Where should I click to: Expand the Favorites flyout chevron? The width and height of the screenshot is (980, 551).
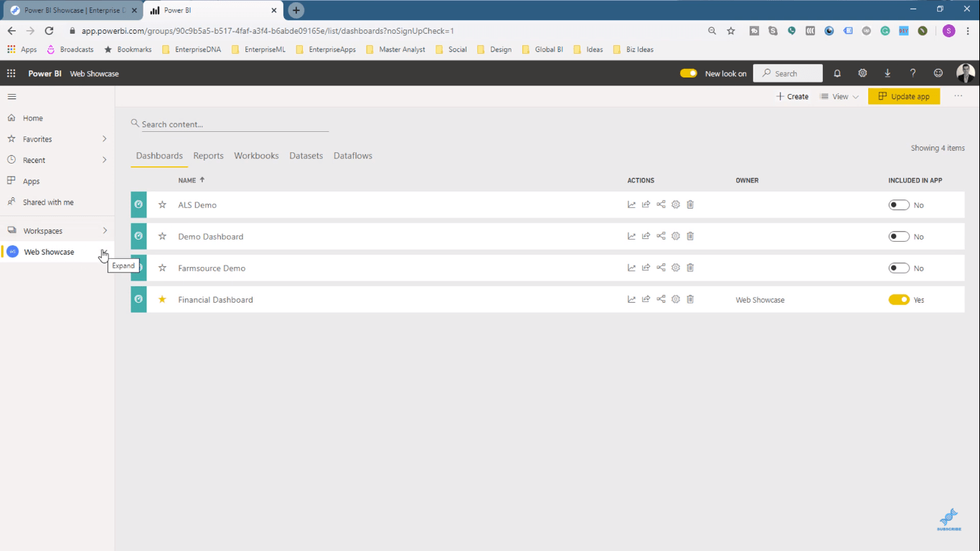(105, 139)
